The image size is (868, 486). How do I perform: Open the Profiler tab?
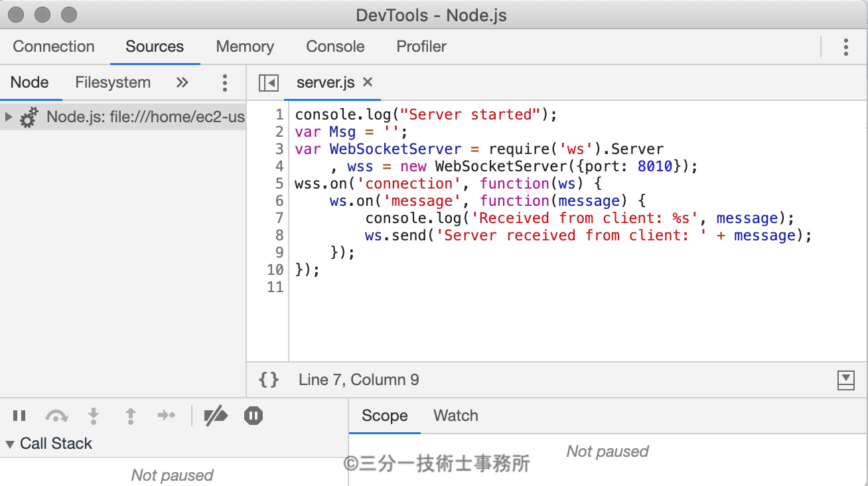click(421, 46)
